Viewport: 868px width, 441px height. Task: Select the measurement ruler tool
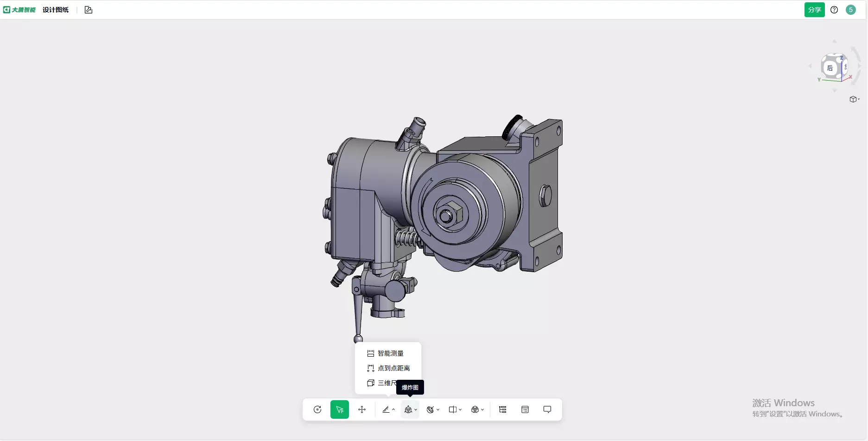[x=386, y=409]
